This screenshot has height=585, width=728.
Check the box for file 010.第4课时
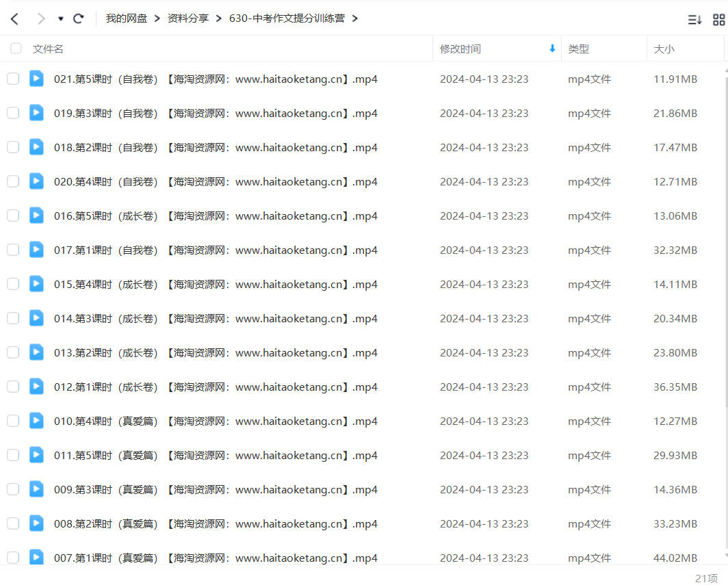click(x=13, y=421)
